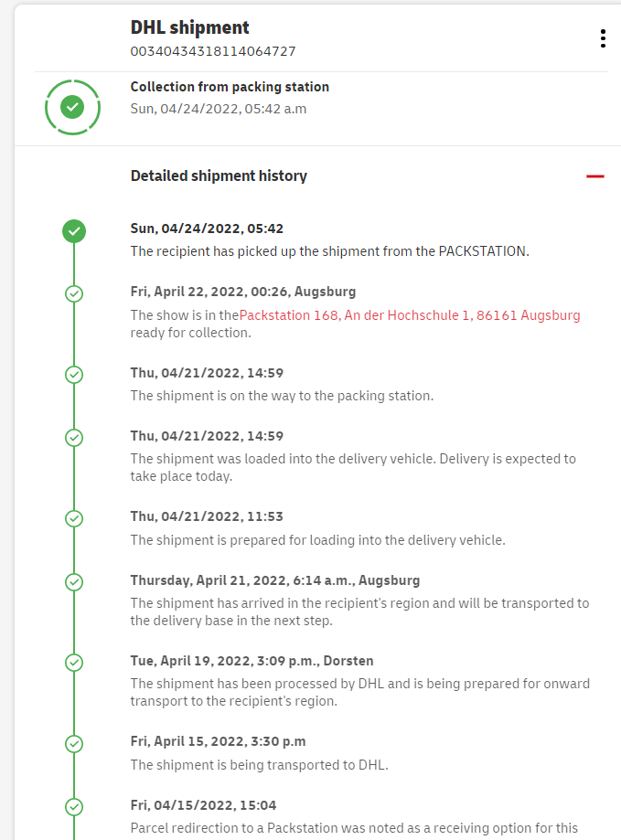Click the picked up from PACKSTATION message
This screenshot has height=840, width=621.
pos(329,251)
